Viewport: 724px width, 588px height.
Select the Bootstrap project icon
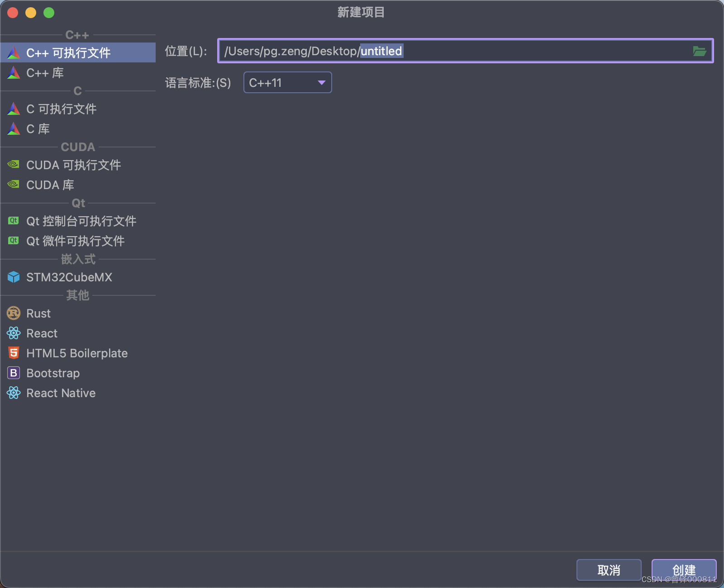13,373
